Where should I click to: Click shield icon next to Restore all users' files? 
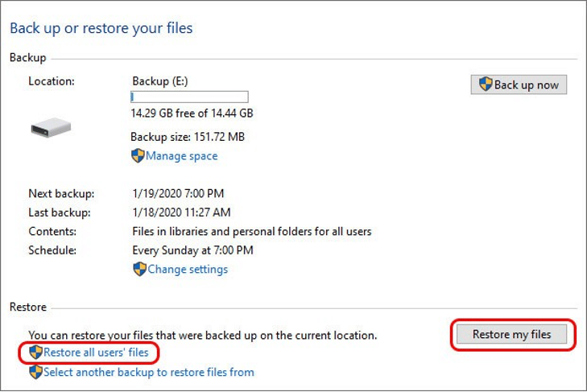click(35, 353)
